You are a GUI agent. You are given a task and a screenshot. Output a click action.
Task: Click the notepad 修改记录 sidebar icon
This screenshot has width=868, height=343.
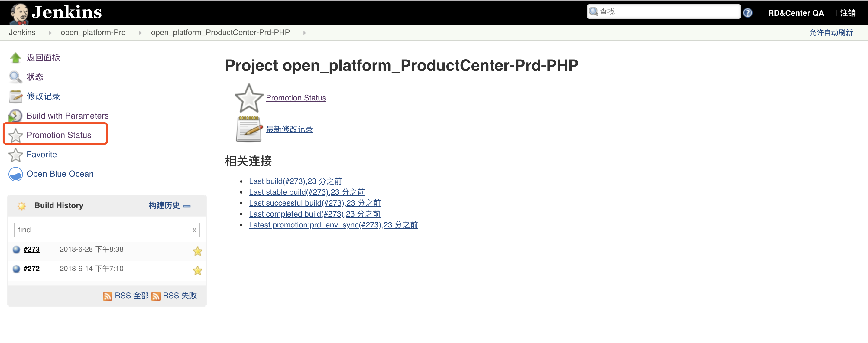coord(15,96)
